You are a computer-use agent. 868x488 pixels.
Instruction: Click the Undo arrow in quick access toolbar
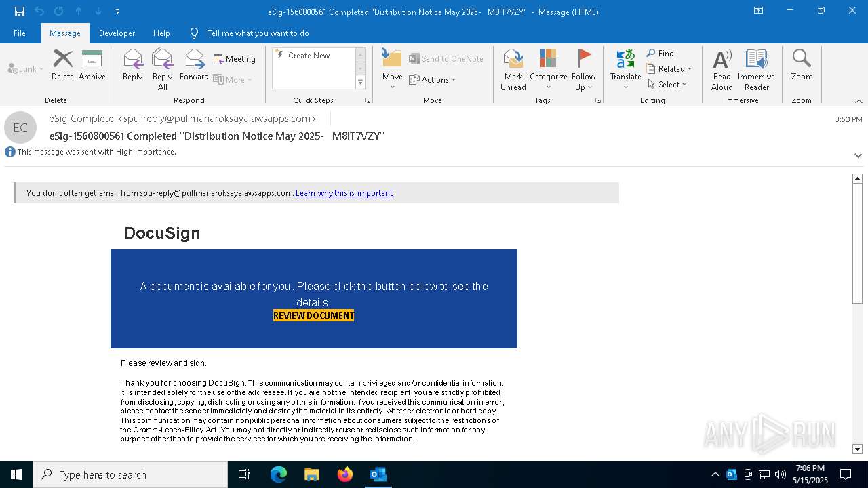(39, 12)
